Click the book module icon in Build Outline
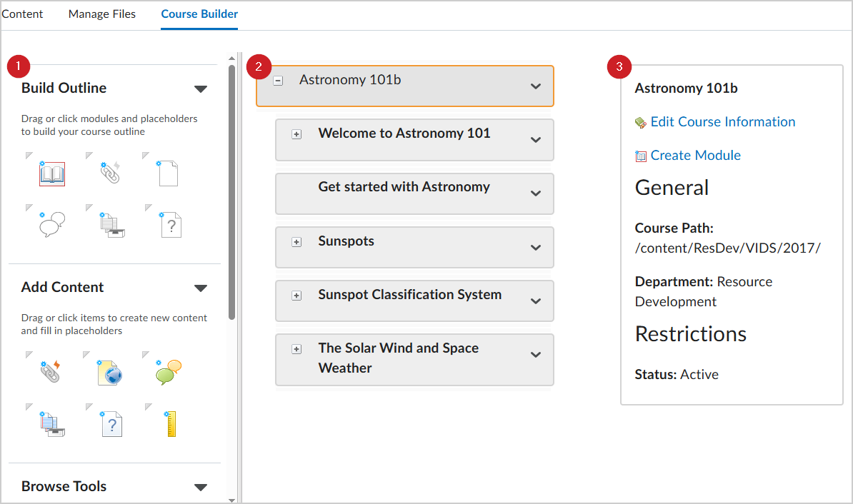The height and width of the screenshot is (504, 853). click(52, 173)
